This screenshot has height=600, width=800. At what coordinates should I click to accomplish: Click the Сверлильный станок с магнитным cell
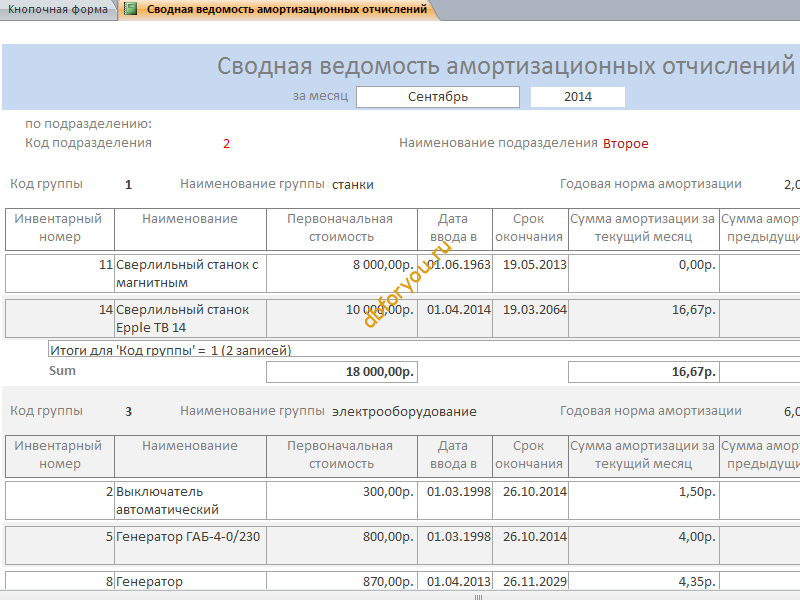point(190,273)
